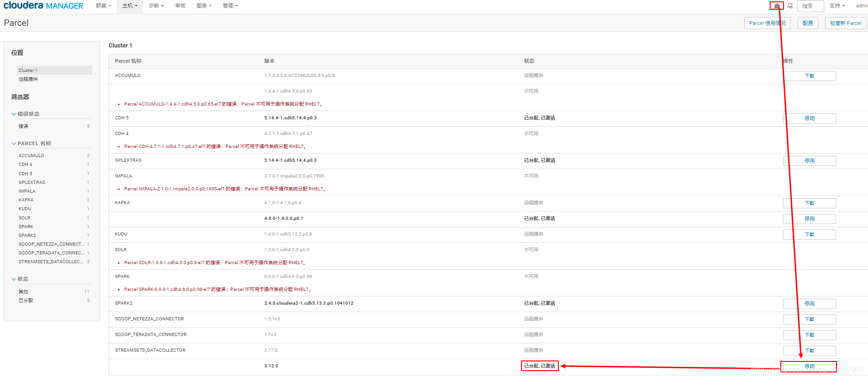Screen dimensions: 868x378
Task: Deactivate the STREAMSETS 3.12.0 parcel
Action: pos(809,366)
